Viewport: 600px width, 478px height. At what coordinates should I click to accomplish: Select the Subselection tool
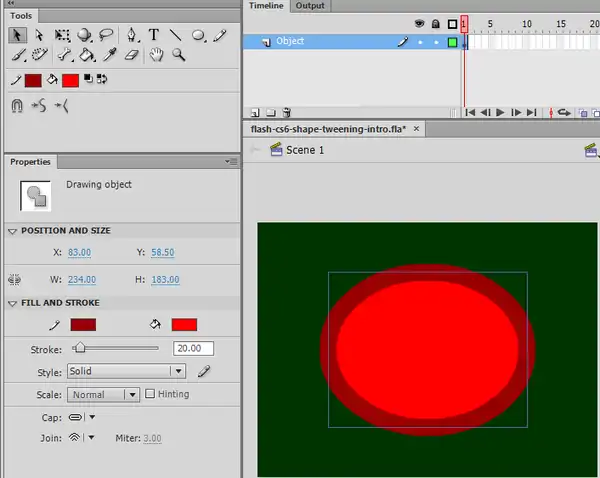click(40, 35)
